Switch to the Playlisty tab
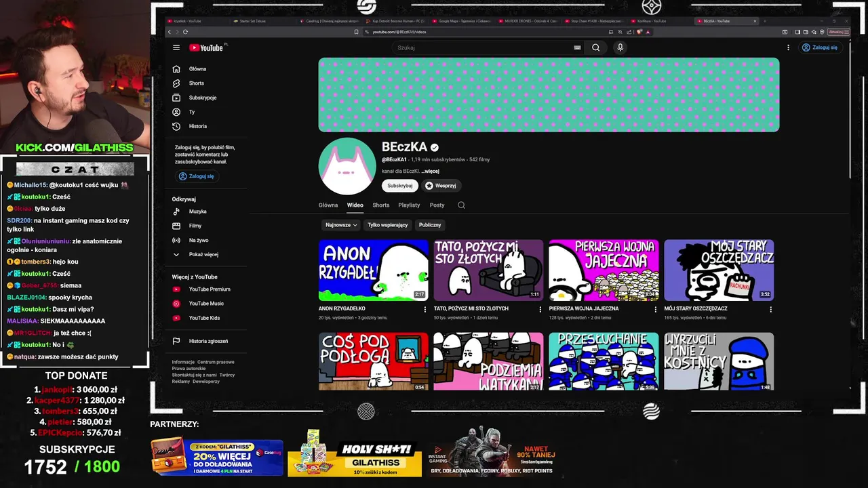 409,205
